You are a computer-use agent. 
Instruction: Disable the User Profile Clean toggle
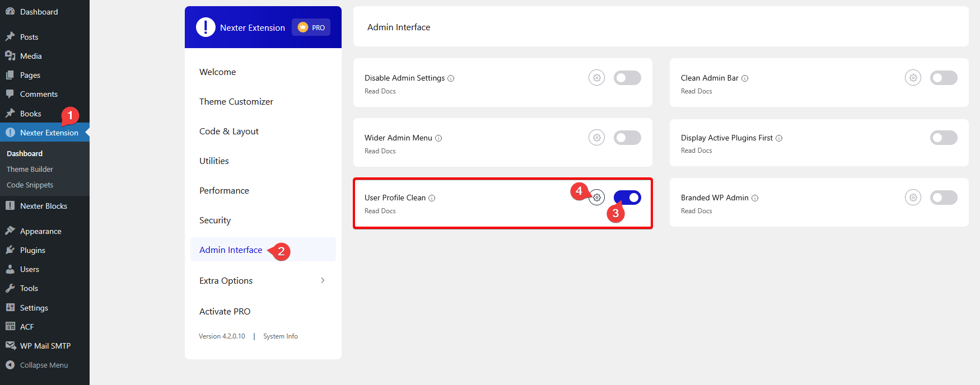click(x=627, y=197)
